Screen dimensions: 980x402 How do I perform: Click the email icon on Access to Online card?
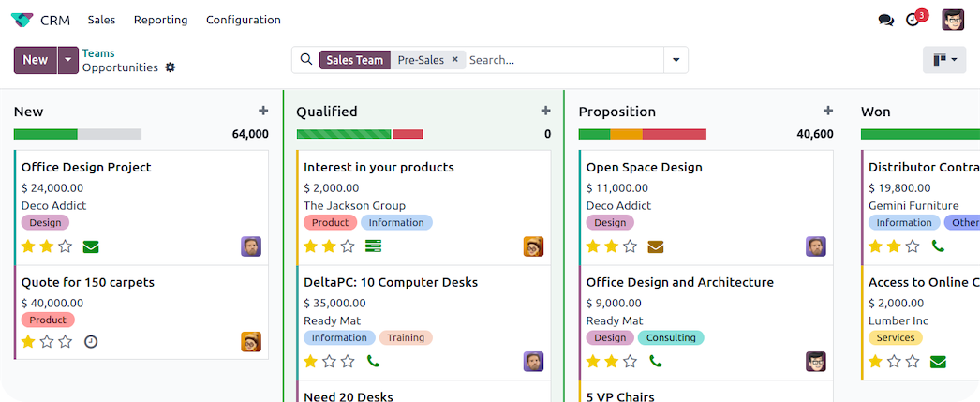[x=938, y=362]
